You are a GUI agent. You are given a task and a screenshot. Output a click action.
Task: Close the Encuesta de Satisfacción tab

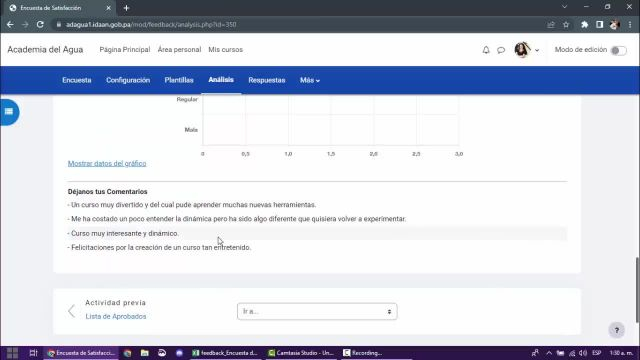(108, 8)
